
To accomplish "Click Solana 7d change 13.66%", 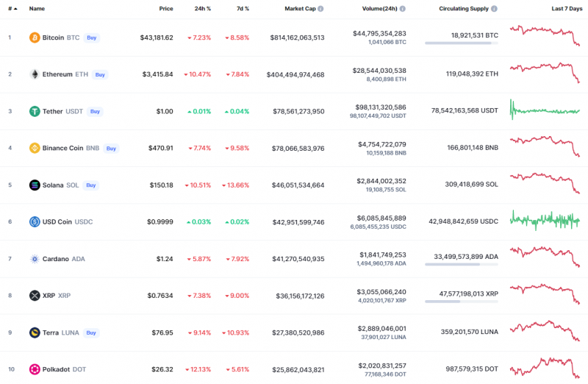I will click(235, 185).
